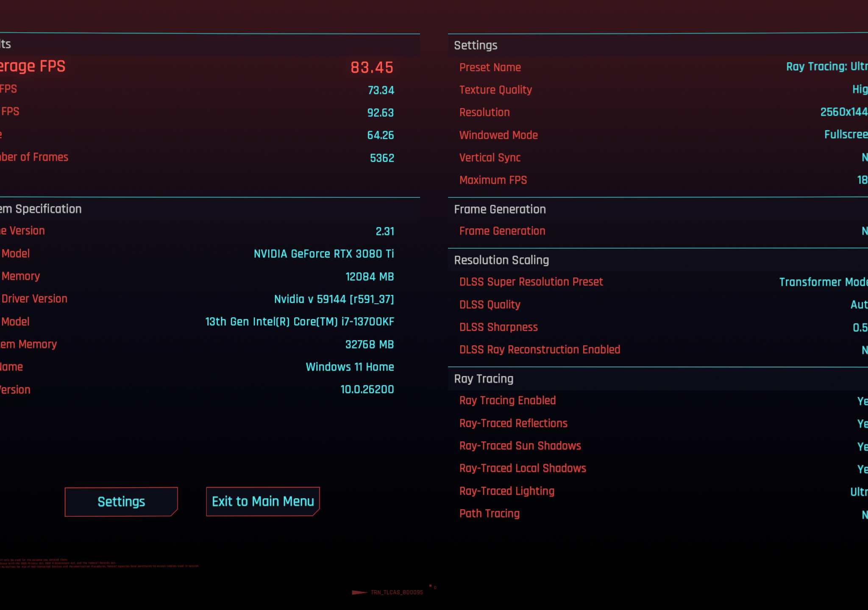Click the Ray-Traced Reflections label
This screenshot has width=868, height=610.
click(x=513, y=423)
